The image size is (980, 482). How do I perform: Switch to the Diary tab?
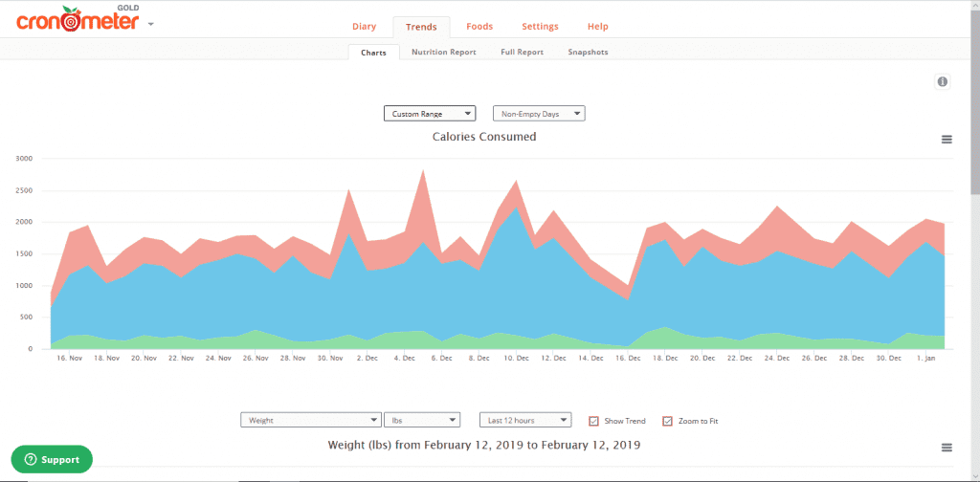pyautogui.click(x=364, y=27)
